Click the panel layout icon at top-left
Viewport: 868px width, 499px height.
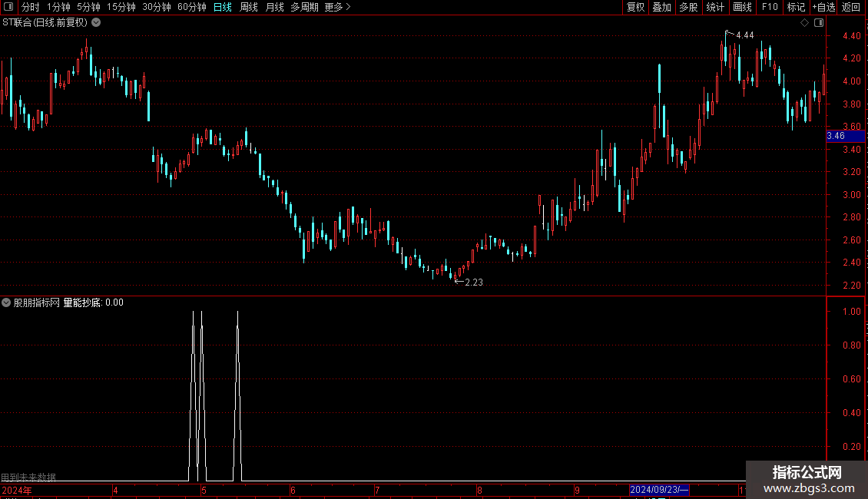pos(8,7)
